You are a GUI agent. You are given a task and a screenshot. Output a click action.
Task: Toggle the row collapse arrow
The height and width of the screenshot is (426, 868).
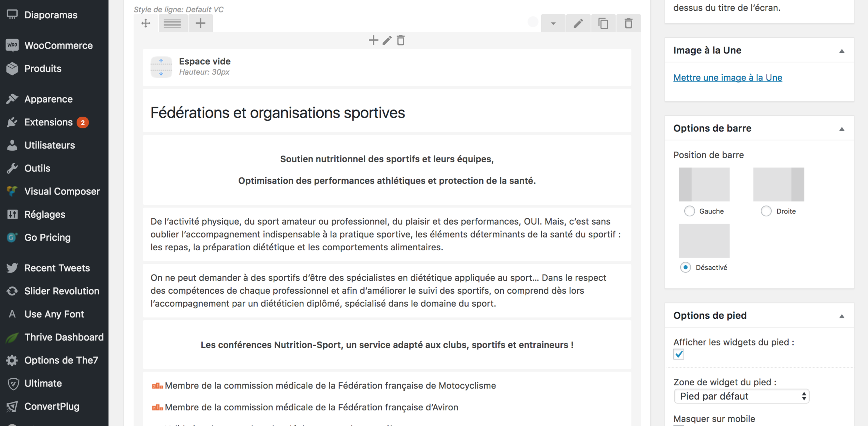pyautogui.click(x=553, y=23)
